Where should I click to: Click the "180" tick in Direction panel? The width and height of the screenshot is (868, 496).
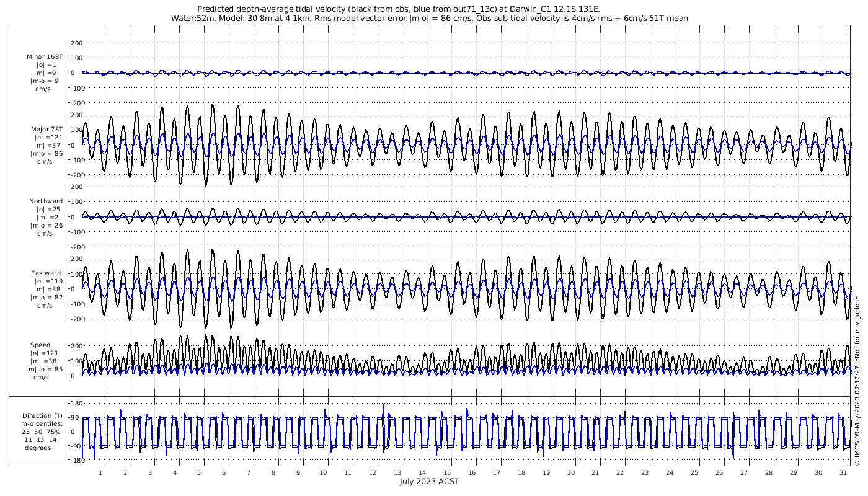coord(77,404)
